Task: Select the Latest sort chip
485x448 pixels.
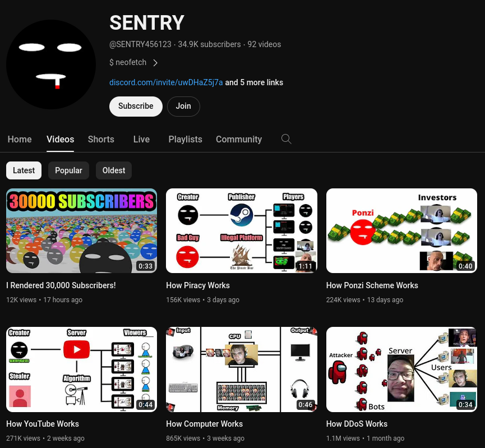Action: click(x=24, y=170)
